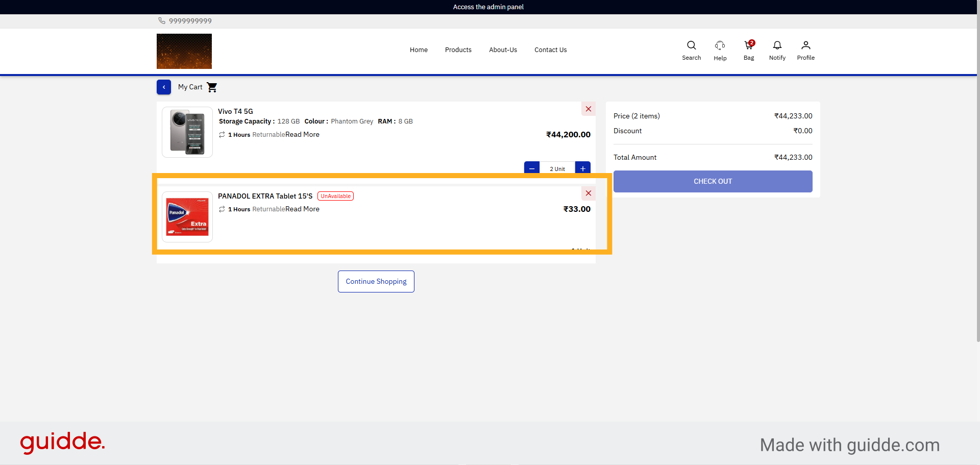Open the Vivo T4 5G product thumbnail
This screenshot has width=980, height=465.
[187, 132]
